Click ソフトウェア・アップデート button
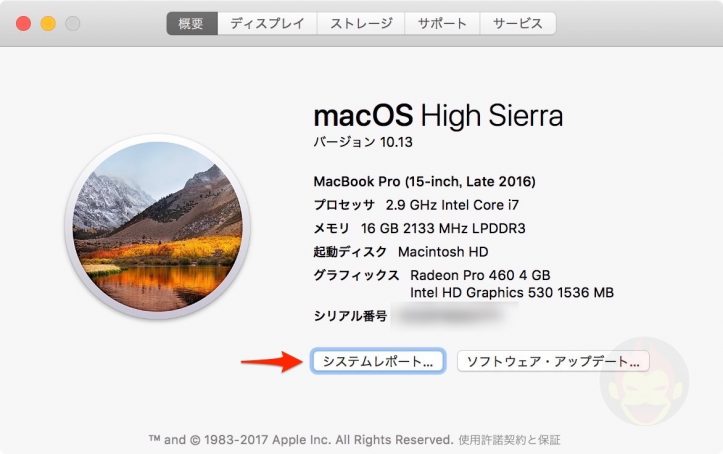Screen dimensions: 723x454 click(x=553, y=361)
